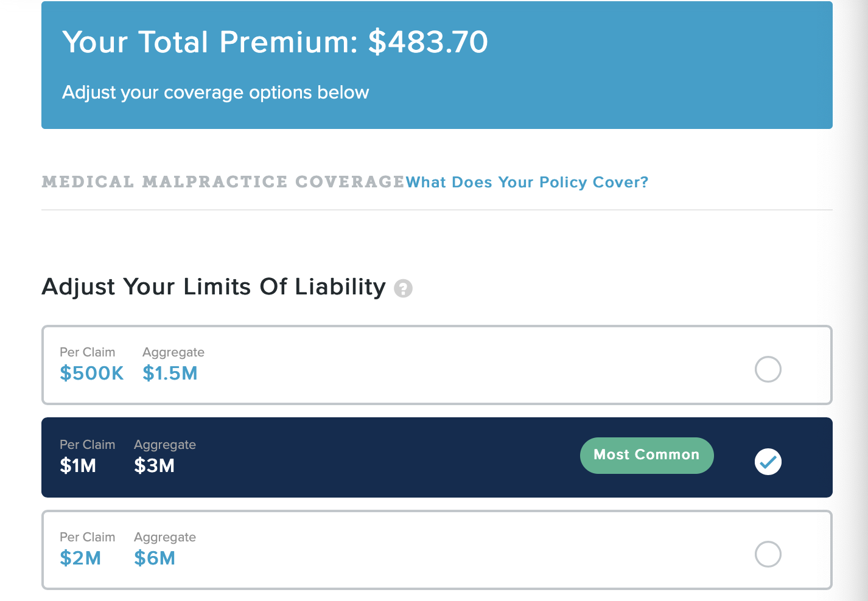Image resolution: width=868 pixels, height=601 pixels.
Task: Click the $6M aggregate amount
Action: (155, 558)
